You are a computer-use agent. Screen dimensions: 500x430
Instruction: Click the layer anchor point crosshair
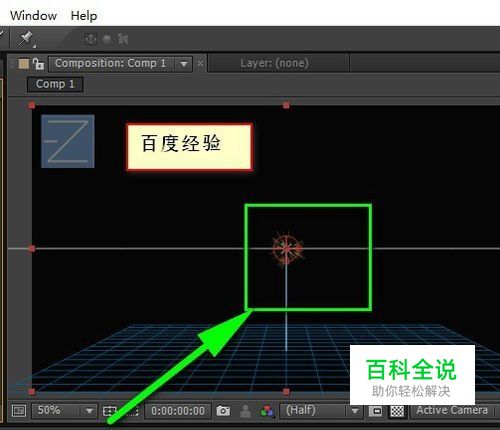286,249
